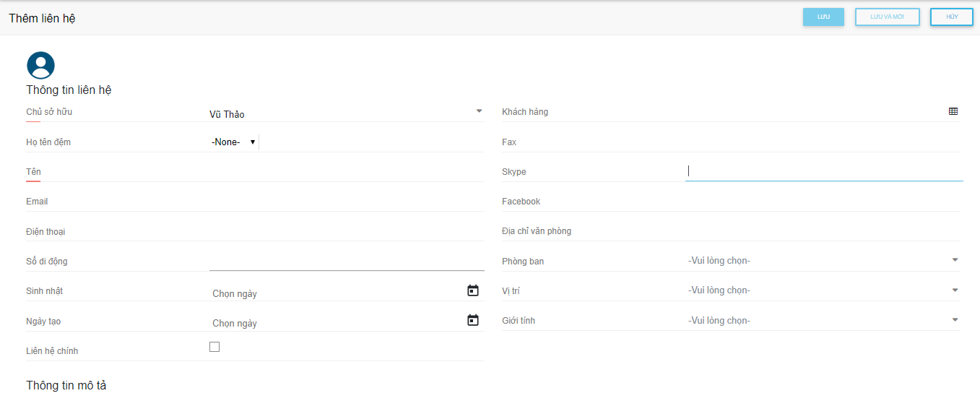
Task: Click the LƯU save button
Action: (823, 17)
